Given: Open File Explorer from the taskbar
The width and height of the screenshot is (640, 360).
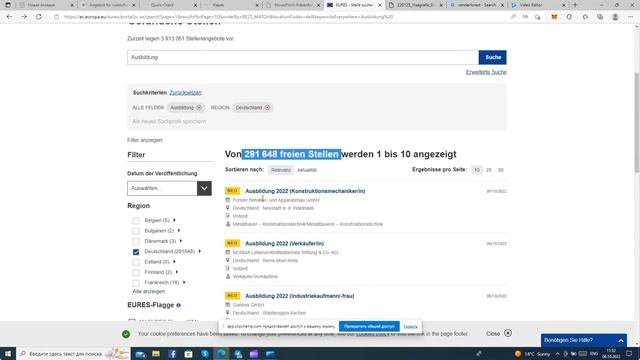Looking at the screenshot, I should point(156,354).
